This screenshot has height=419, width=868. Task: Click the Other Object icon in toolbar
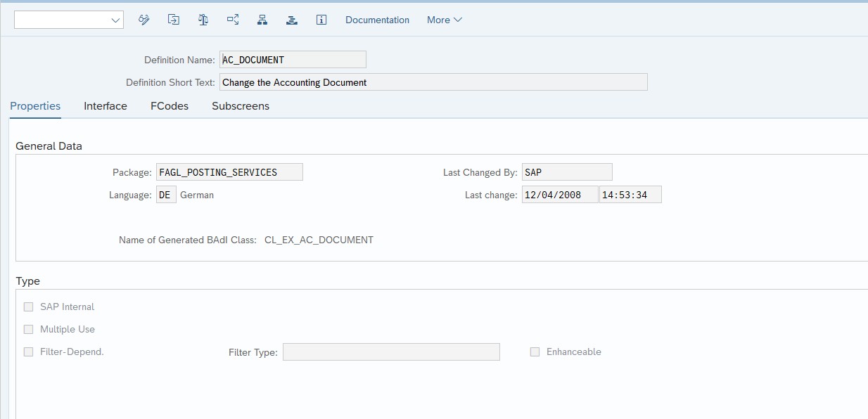pos(174,20)
